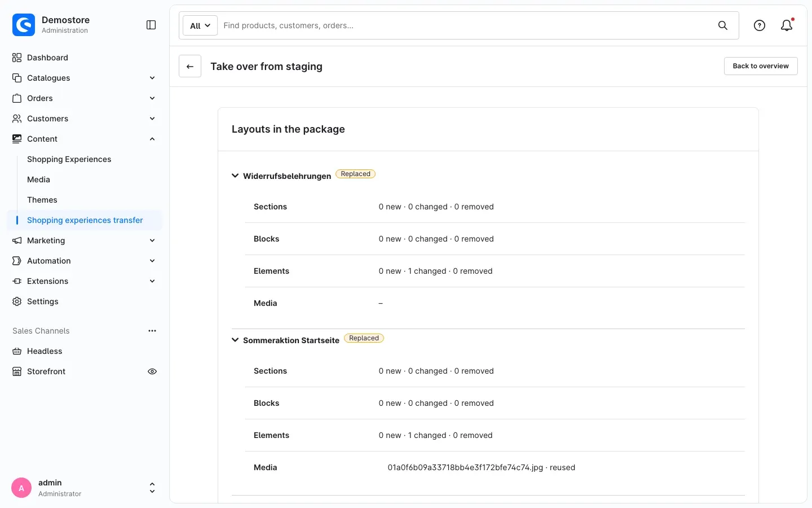Open the Headless sales channel

[45, 351]
